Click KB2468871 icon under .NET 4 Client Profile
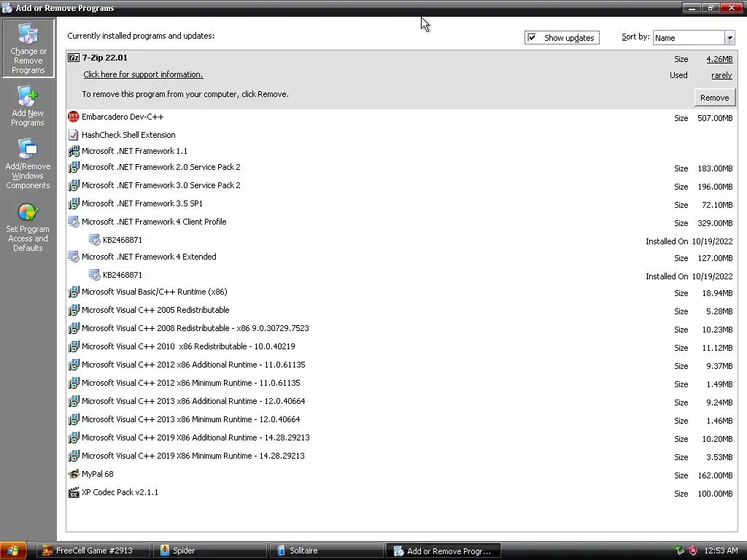The width and height of the screenshot is (747, 560). tap(94, 240)
